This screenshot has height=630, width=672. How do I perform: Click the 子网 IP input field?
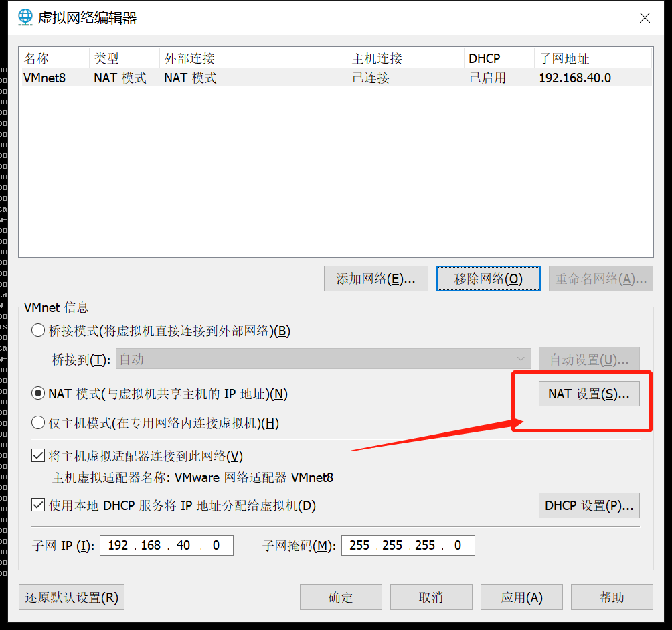[x=166, y=545]
